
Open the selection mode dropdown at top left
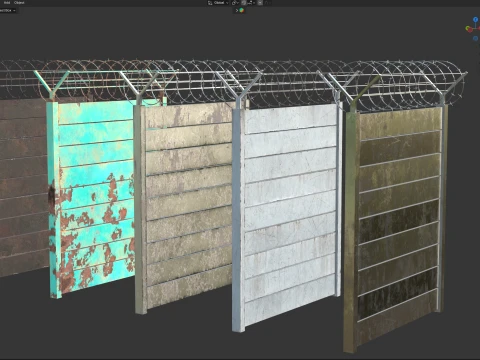(8, 10)
